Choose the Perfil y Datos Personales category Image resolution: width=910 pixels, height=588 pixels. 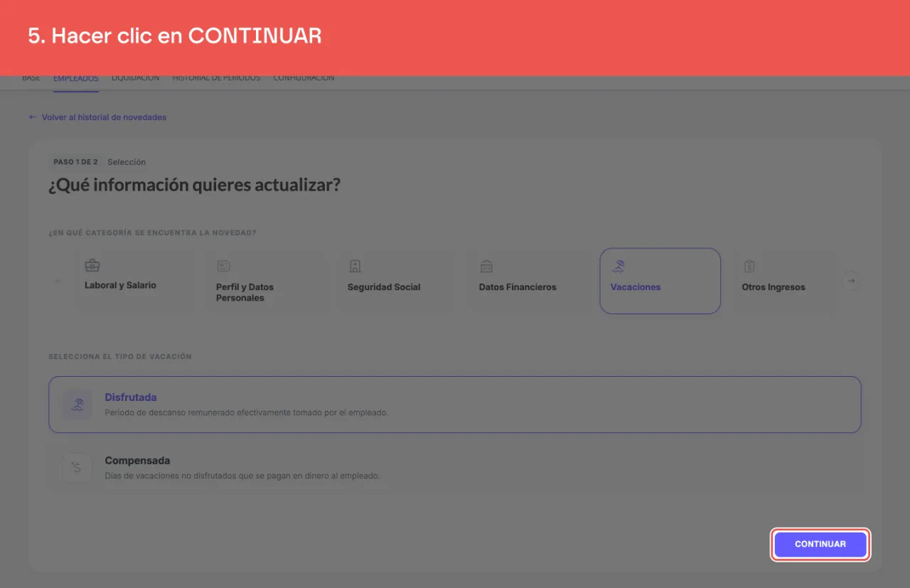pos(266,280)
